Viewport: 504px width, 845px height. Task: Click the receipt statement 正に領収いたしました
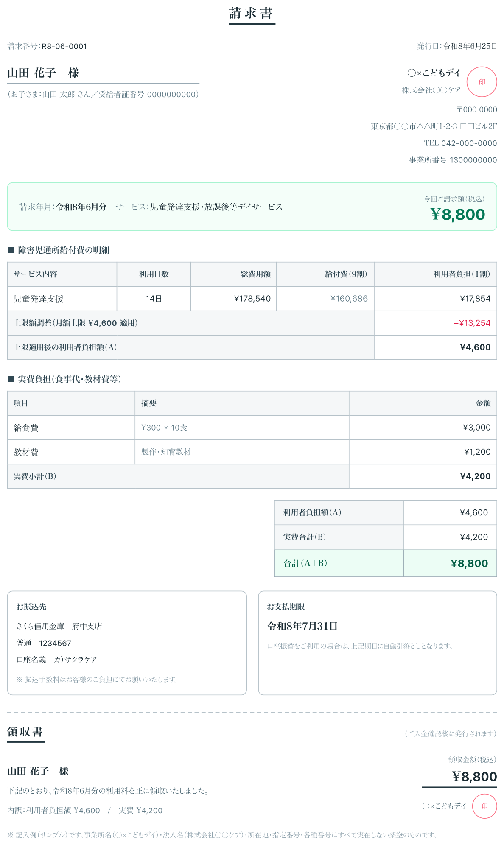point(107,791)
